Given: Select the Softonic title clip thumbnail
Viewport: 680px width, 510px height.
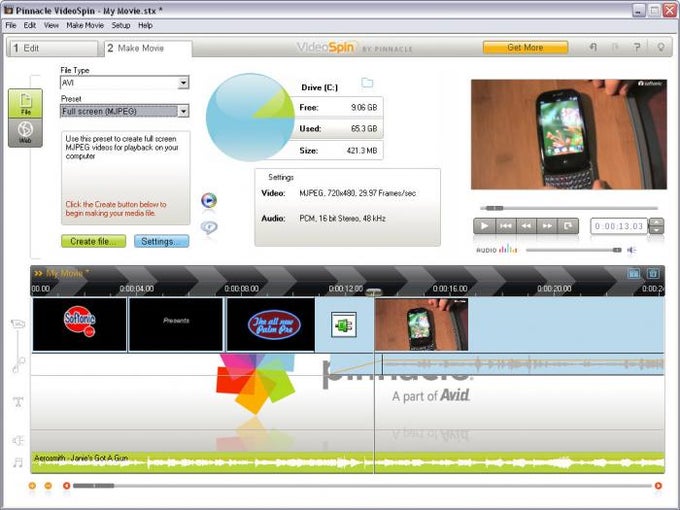Looking at the screenshot, I should (79, 324).
